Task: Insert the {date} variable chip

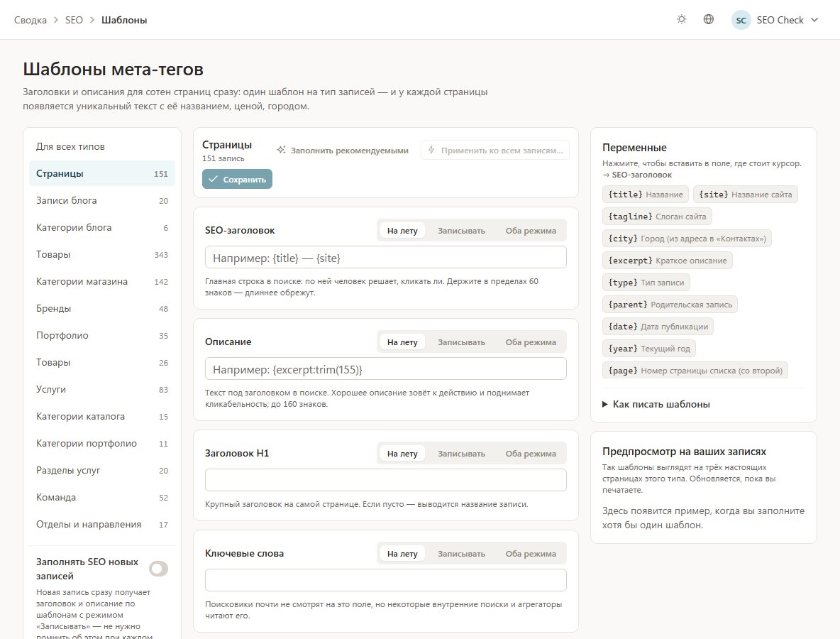Action: (x=658, y=326)
